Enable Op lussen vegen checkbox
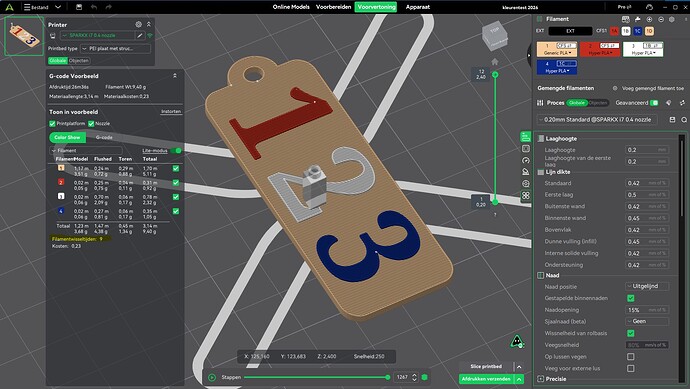Image resolution: width=690 pixels, height=389 pixels. click(631, 356)
